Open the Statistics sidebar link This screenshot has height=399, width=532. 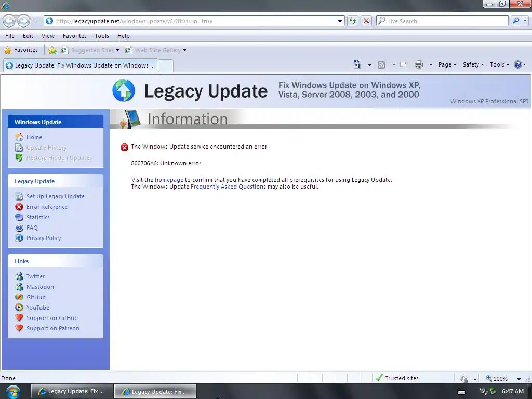(38, 217)
